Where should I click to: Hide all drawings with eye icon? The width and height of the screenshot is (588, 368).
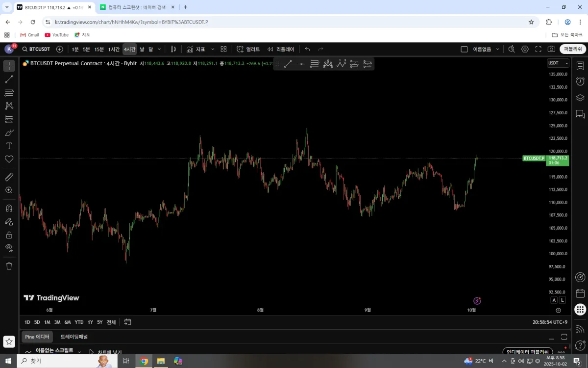(9, 248)
